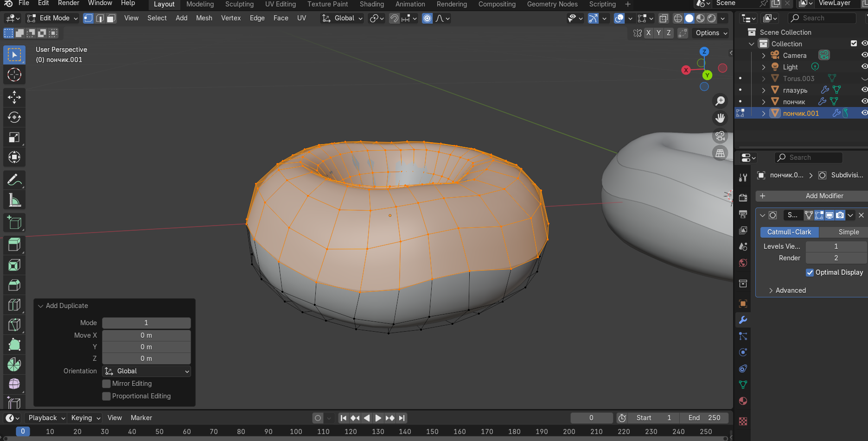This screenshot has width=868, height=441.
Task: Hide пончик.001 with its eye icon
Action: pyautogui.click(x=864, y=113)
